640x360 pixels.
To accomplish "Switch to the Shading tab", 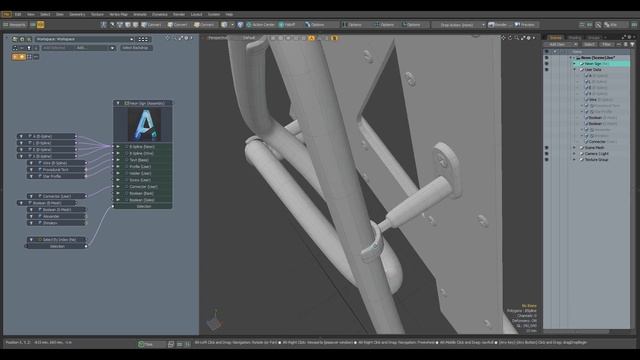I will pos(574,38).
